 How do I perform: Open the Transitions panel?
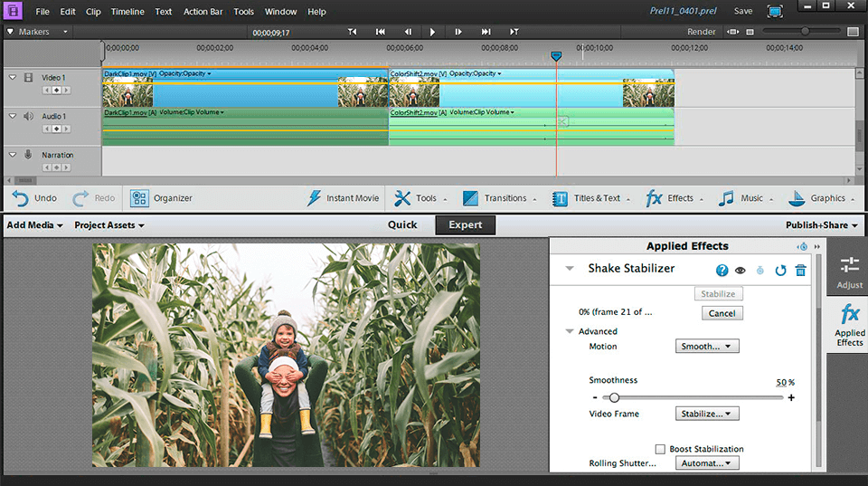(x=499, y=198)
